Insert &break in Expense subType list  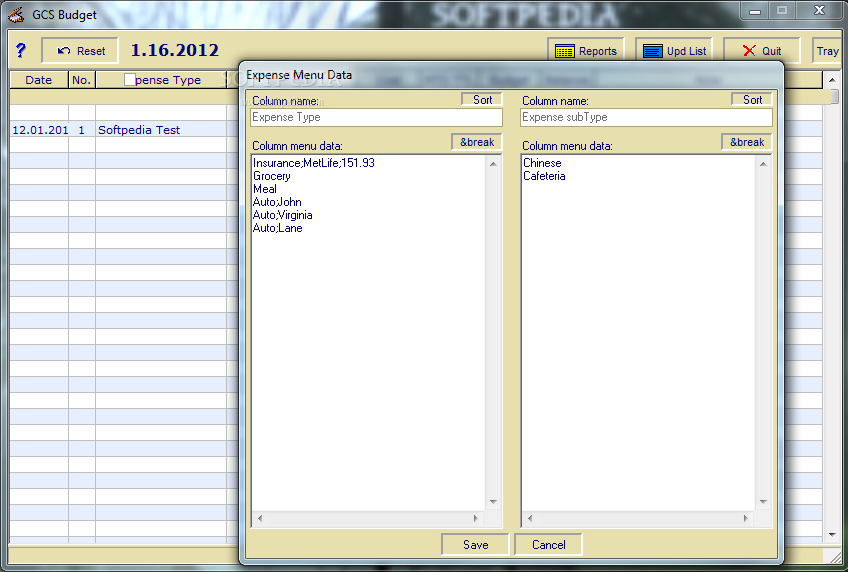[747, 142]
